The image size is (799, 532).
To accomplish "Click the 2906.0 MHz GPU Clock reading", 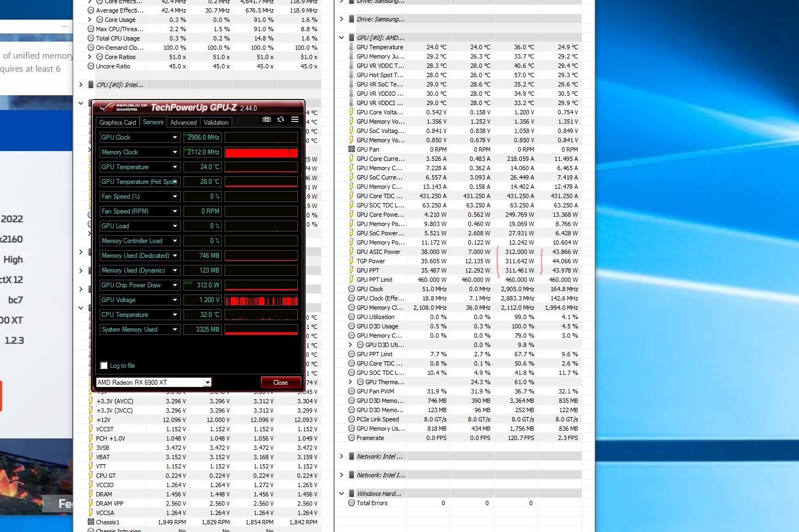I will pos(202,137).
